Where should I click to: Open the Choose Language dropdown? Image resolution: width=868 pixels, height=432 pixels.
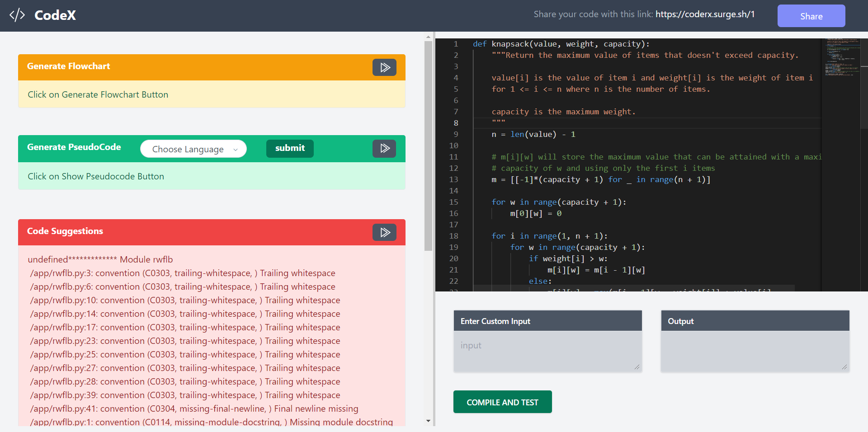pos(193,149)
